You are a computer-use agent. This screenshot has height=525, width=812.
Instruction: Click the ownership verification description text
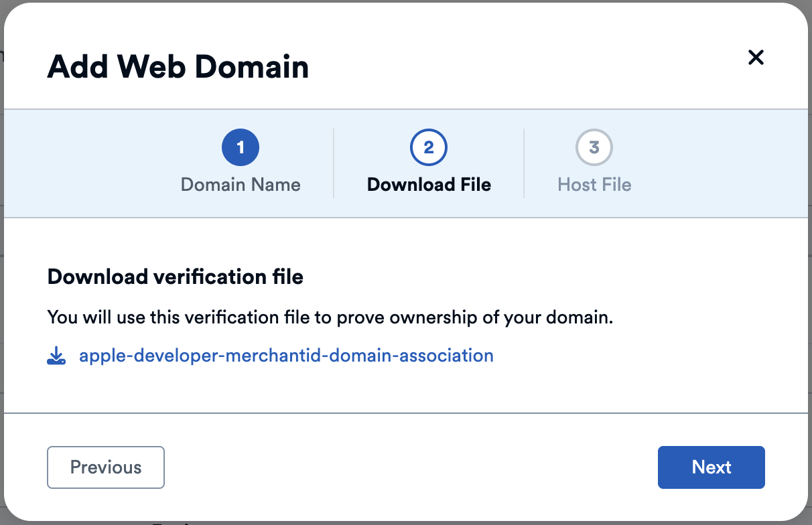coord(330,317)
